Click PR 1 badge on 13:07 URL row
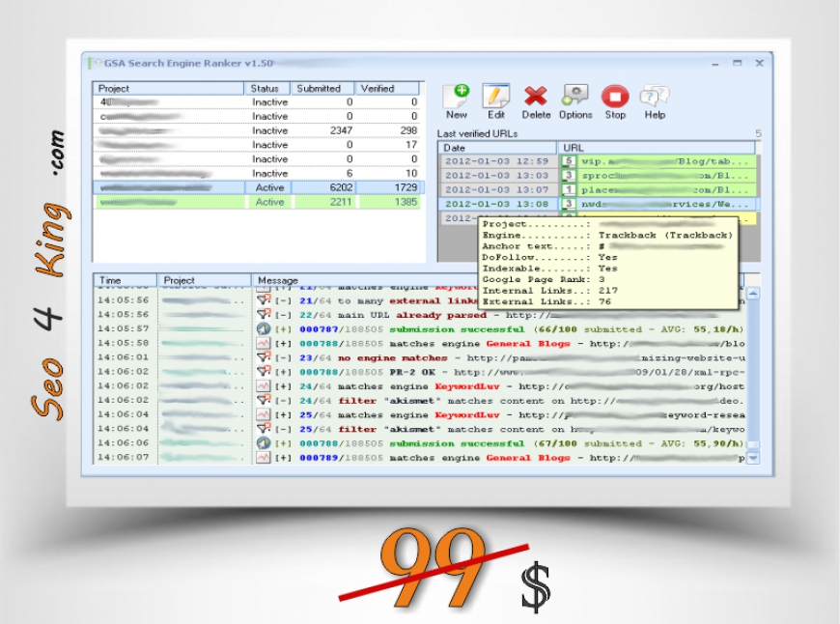 coord(569,189)
